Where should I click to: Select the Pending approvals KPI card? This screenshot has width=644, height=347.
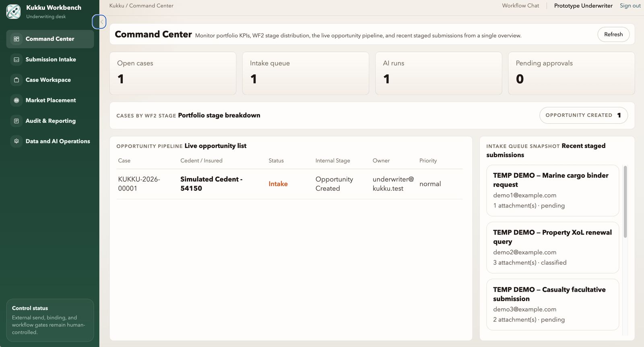pos(571,73)
